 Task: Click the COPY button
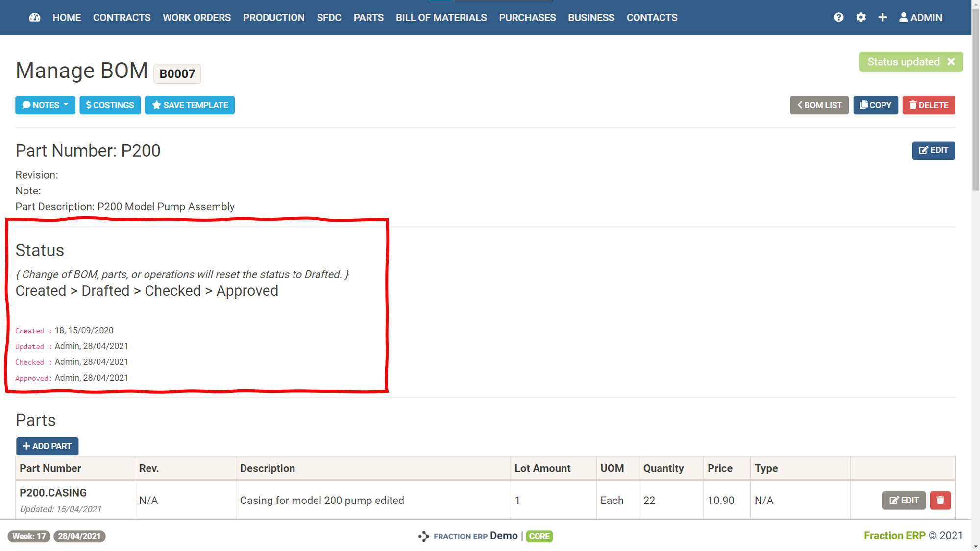click(875, 105)
